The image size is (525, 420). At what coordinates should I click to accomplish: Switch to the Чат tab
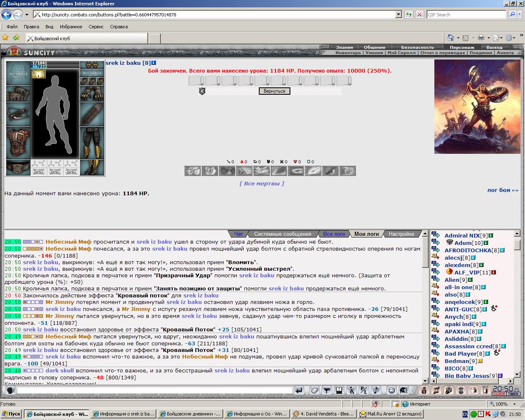point(238,234)
